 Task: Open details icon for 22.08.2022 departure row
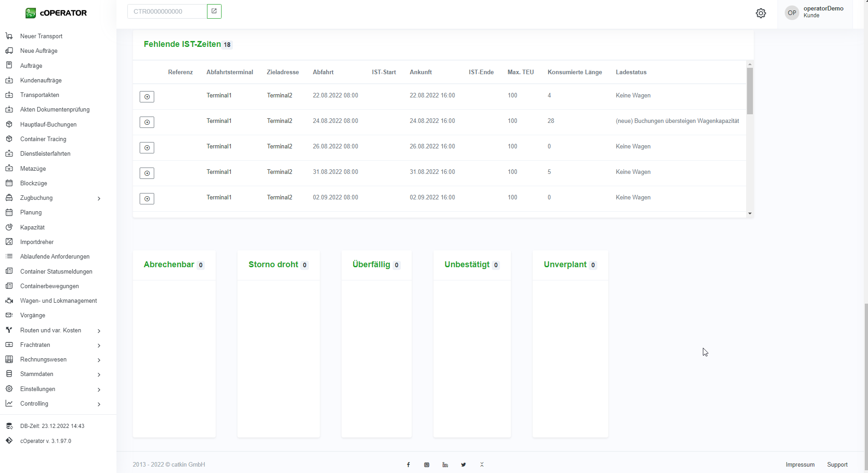[x=146, y=97]
